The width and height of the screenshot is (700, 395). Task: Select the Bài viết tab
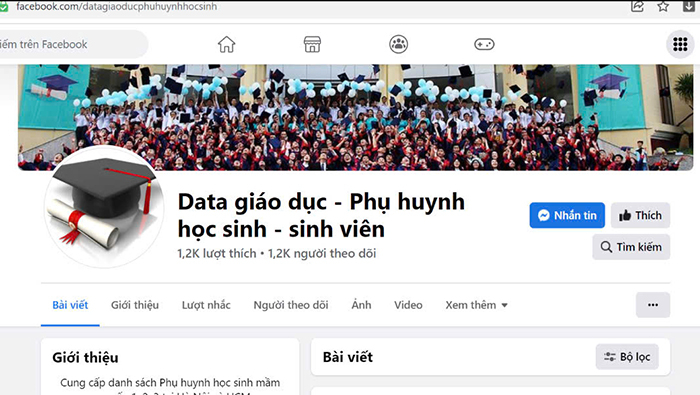tap(70, 305)
